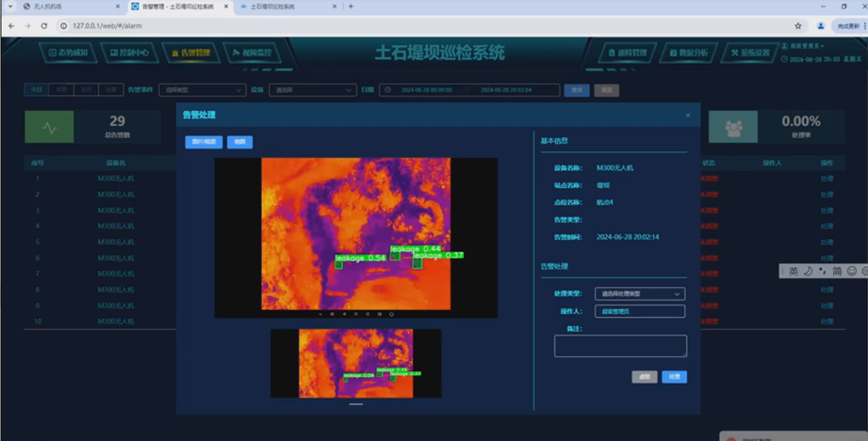Click the browser forward arrow

pyautogui.click(x=27, y=26)
